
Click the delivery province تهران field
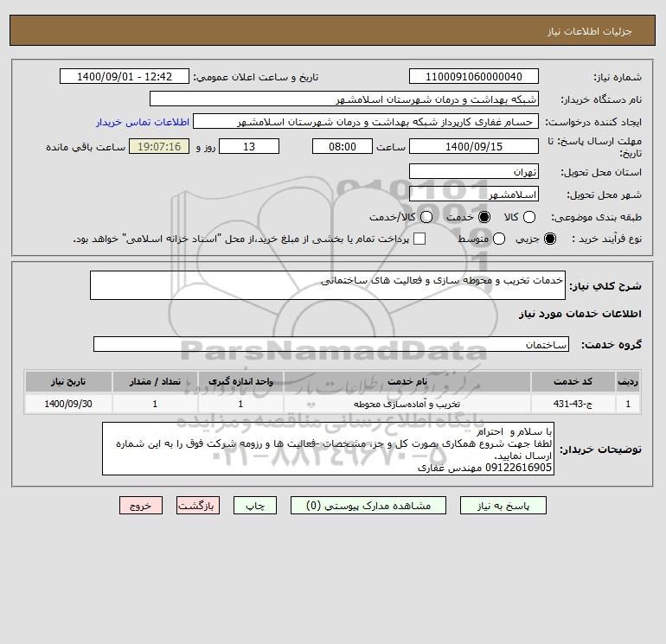click(x=474, y=171)
